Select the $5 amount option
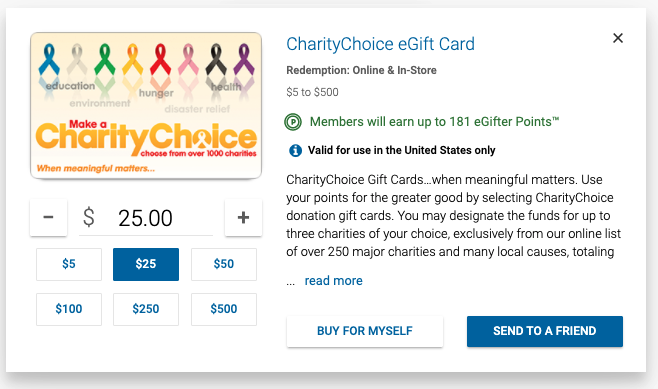 click(x=69, y=264)
